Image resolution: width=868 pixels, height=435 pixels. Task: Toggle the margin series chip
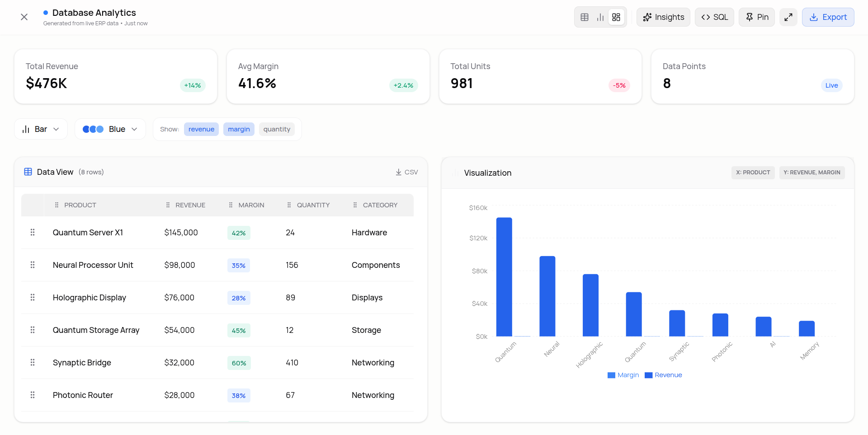click(x=239, y=129)
